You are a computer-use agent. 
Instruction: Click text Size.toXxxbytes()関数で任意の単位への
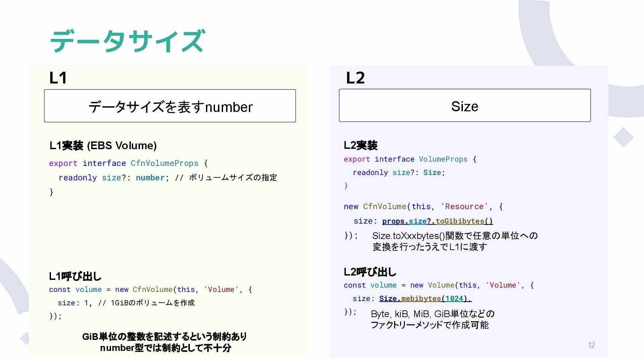click(455, 236)
